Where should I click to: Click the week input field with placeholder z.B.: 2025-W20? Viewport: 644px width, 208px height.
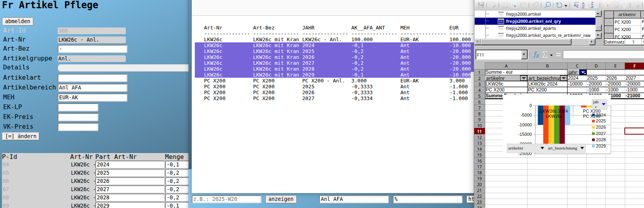[x=227, y=199]
